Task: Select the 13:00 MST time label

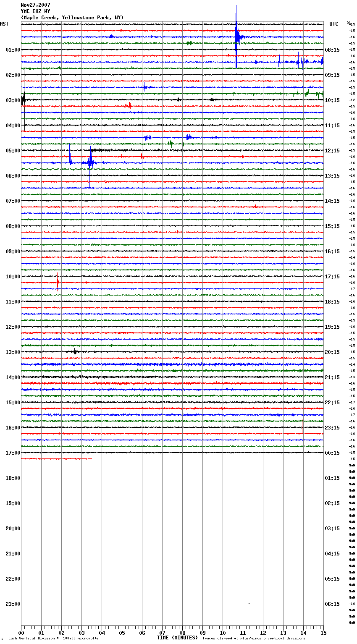Action: pyautogui.click(x=13, y=352)
